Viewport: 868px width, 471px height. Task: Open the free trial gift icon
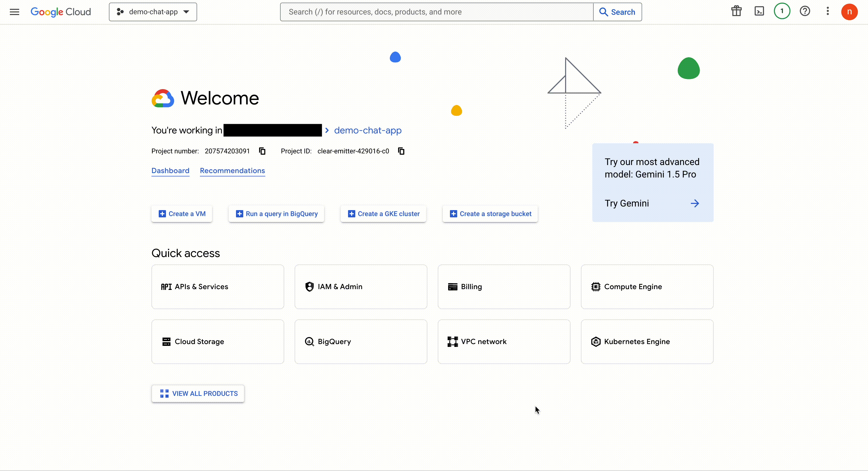pyautogui.click(x=736, y=12)
